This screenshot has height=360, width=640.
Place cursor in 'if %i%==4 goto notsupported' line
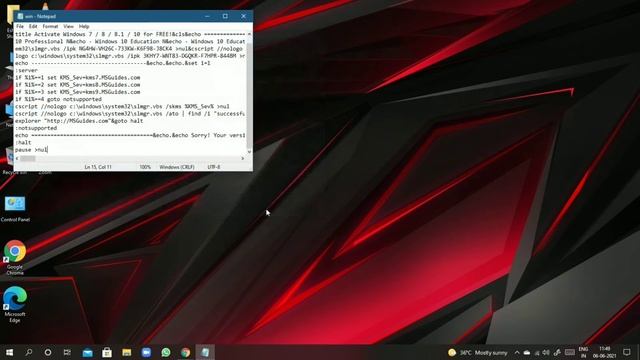(x=58, y=99)
